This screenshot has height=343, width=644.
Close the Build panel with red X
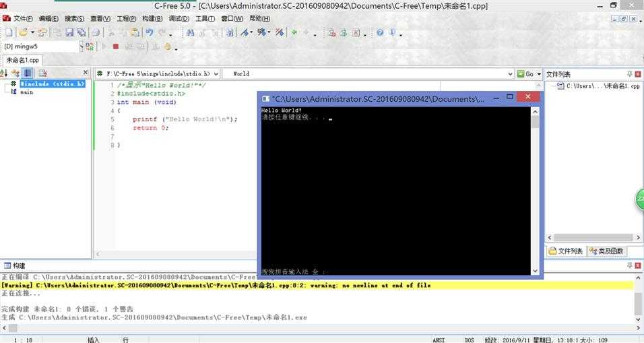[638, 266]
